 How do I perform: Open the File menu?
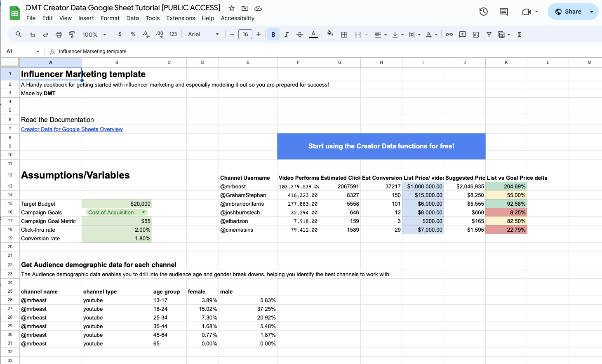(31, 18)
